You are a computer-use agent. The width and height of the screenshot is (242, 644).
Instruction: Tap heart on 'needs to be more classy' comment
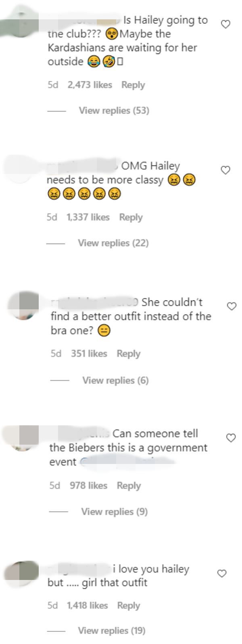pos(225,170)
